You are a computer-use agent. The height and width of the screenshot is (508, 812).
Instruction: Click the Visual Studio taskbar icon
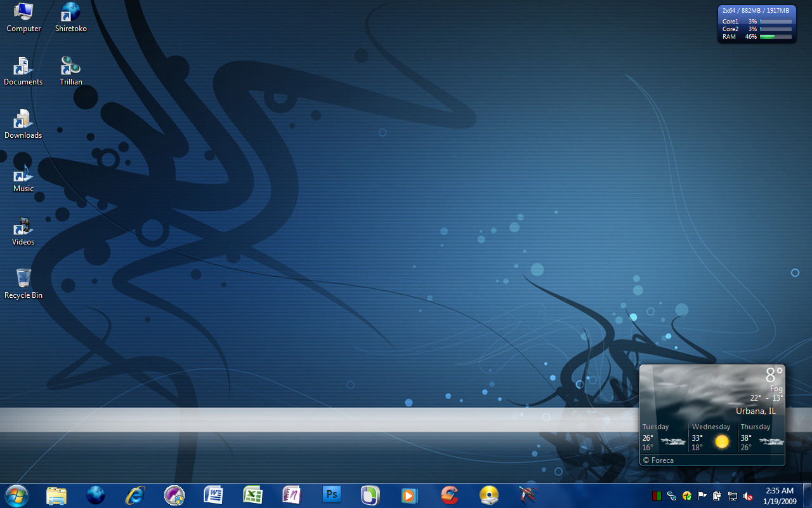174,495
